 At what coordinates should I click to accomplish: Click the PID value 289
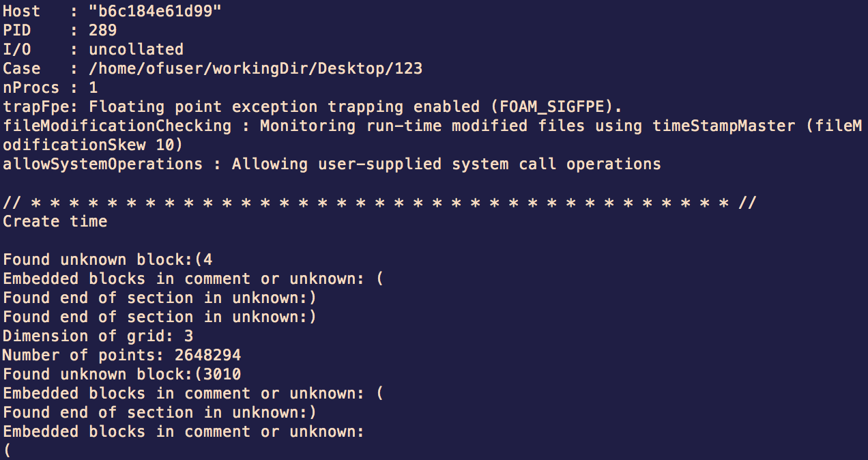click(102, 30)
